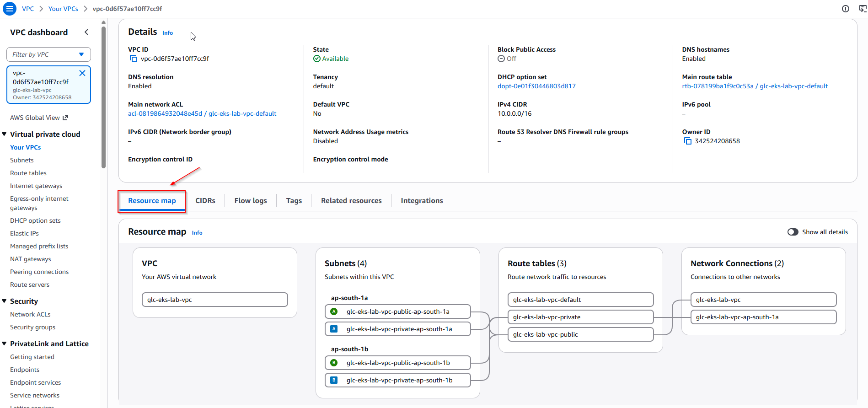Screen dimensions: 868x408
Task: Open Managed prefix lists in the sidebar
Action: [39, 246]
